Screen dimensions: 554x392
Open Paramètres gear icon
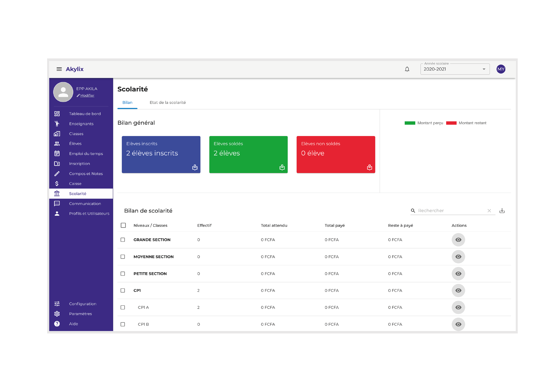click(x=57, y=314)
